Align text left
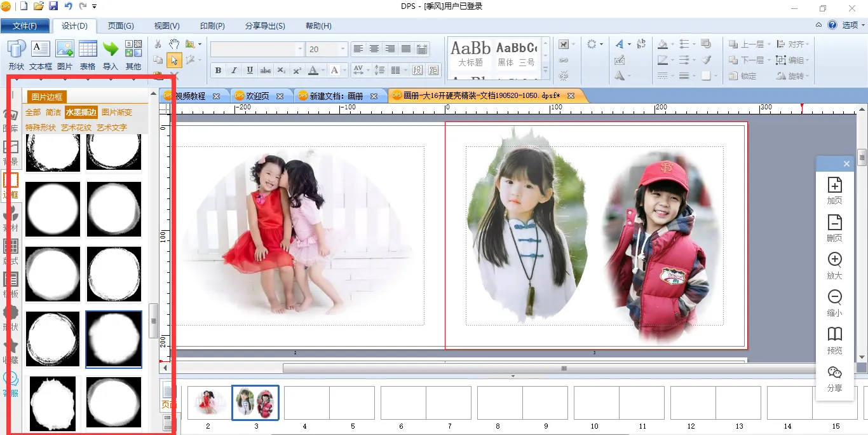The height and width of the screenshot is (435, 868). click(x=358, y=49)
